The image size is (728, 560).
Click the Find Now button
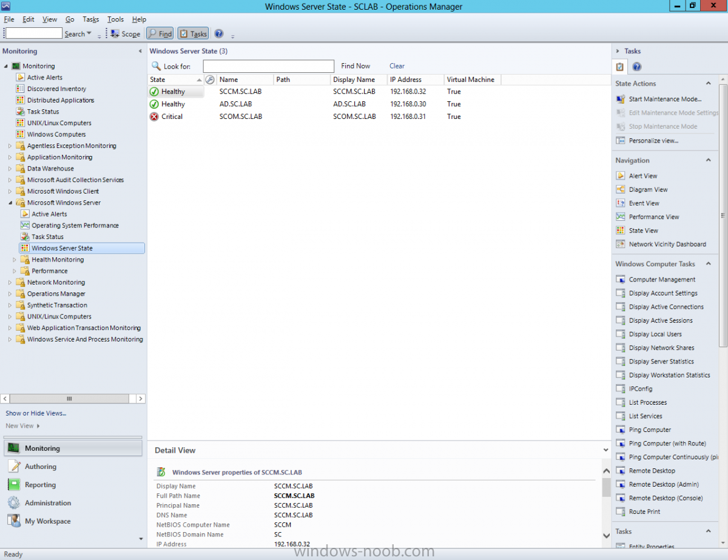coord(356,66)
